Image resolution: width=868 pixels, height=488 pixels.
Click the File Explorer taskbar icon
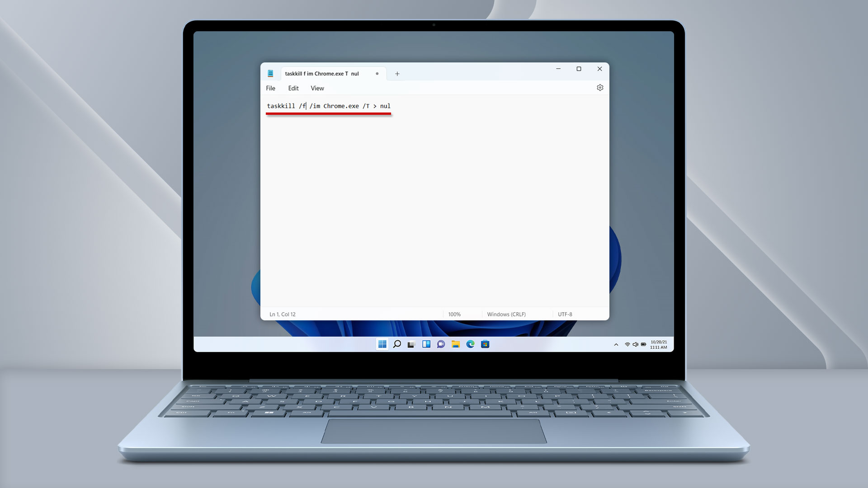click(455, 344)
